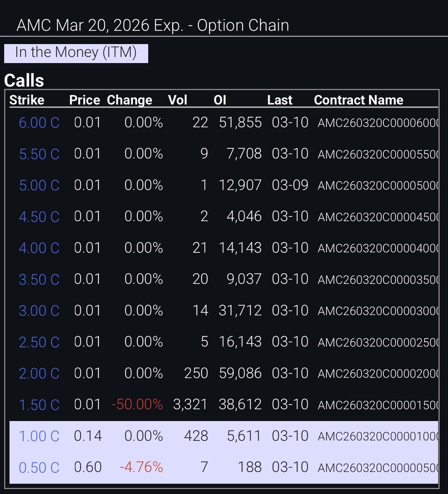Image resolution: width=448 pixels, height=494 pixels.
Task: Open the 5.00 C strike link
Action: pos(39,185)
